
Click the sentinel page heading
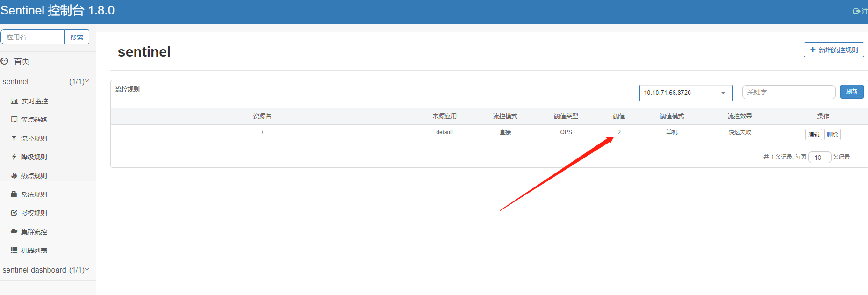[144, 52]
